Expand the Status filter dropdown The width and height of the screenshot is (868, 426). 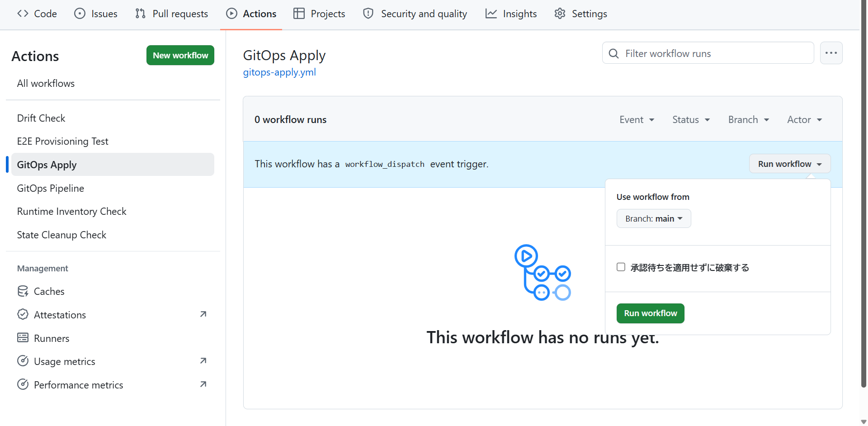[691, 120]
